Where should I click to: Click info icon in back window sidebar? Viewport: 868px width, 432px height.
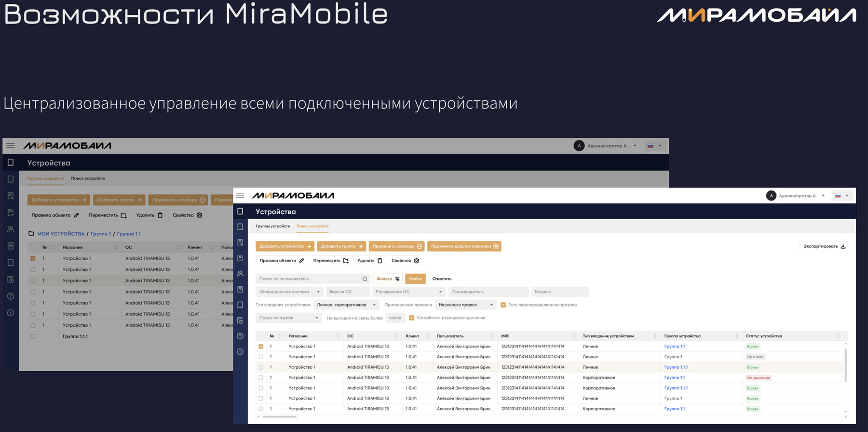(x=11, y=313)
